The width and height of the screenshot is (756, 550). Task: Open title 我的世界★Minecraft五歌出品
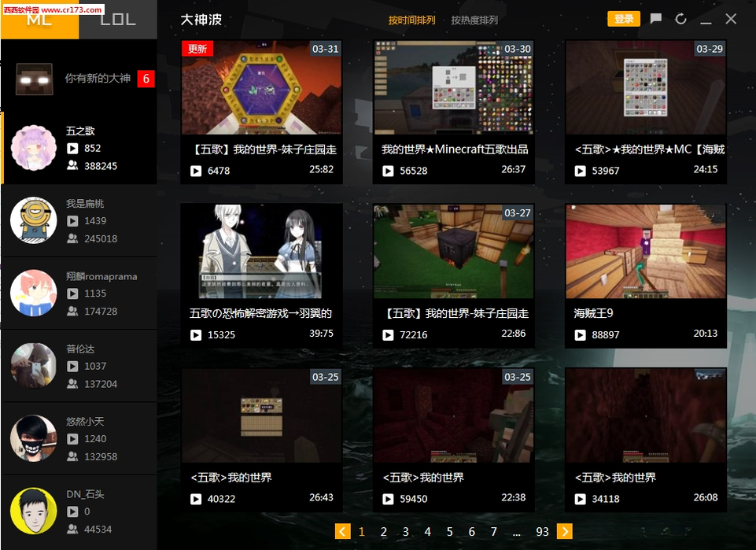(x=455, y=149)
